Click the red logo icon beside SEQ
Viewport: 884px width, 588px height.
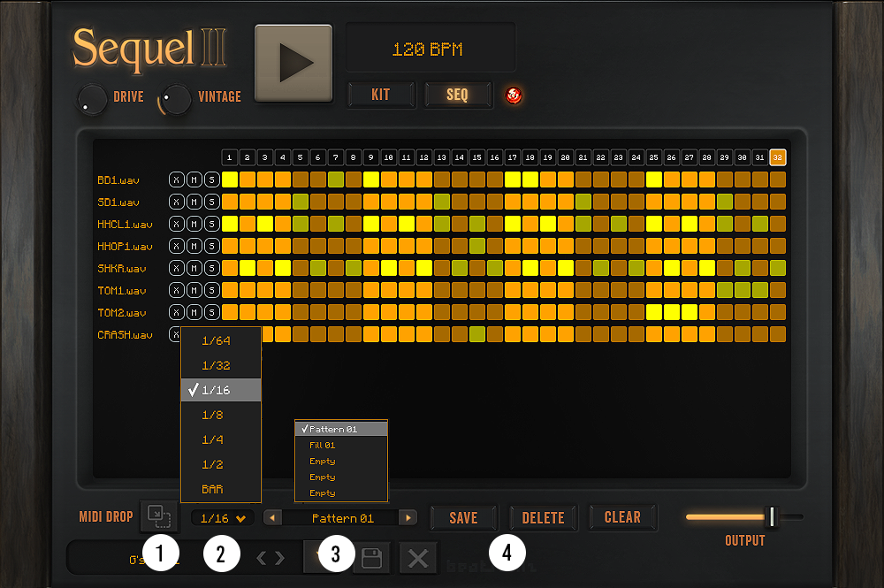(513, 95)
